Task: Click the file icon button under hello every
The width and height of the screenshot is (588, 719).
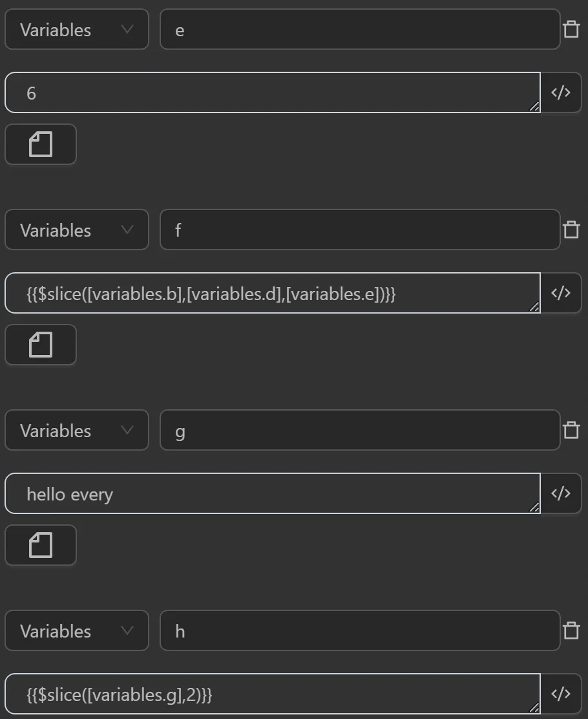Action: 41,545
